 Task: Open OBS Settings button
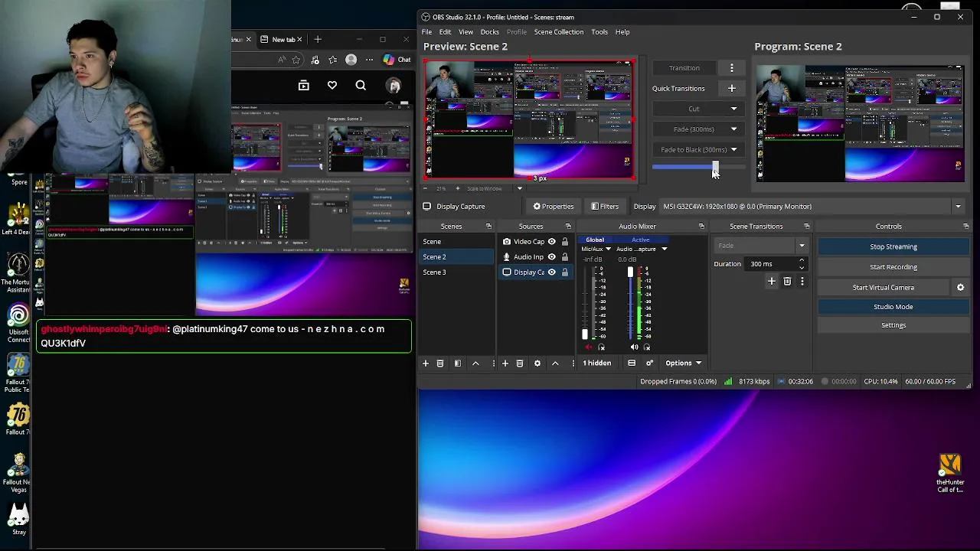(x=893, y=325)
